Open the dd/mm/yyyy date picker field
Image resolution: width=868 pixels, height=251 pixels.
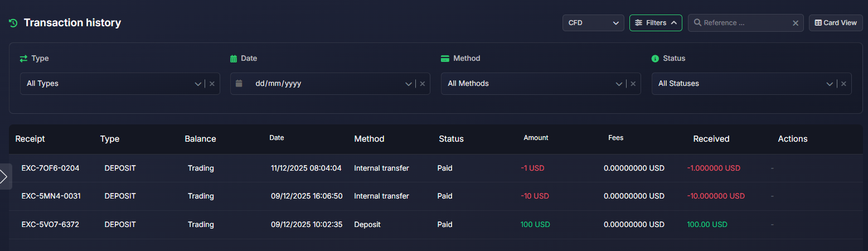[x=323, y=84]
